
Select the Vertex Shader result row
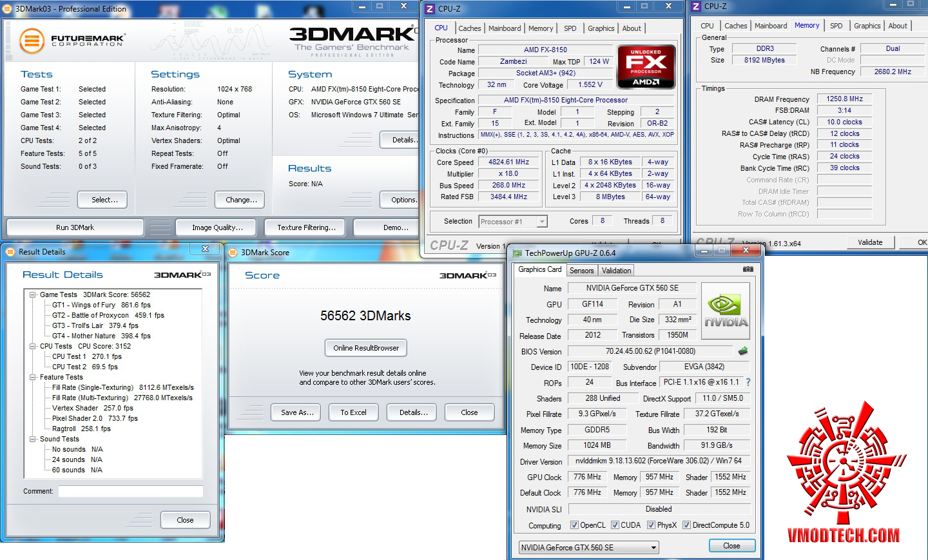click(92, 408)
